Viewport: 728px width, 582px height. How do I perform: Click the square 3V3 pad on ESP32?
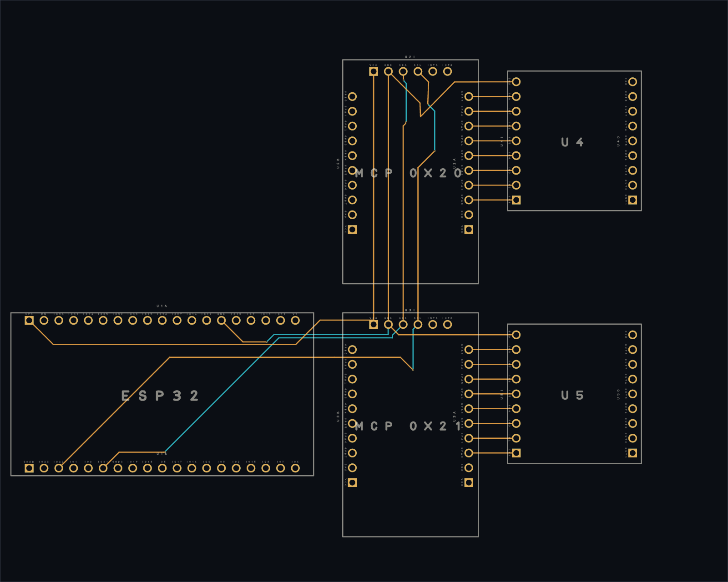29,321
